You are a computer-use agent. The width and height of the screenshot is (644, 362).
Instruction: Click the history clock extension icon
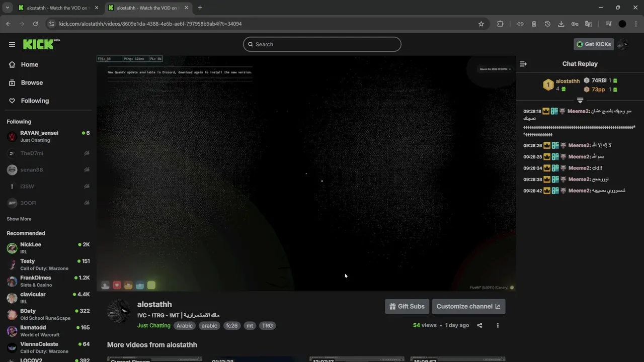point(547,24)
